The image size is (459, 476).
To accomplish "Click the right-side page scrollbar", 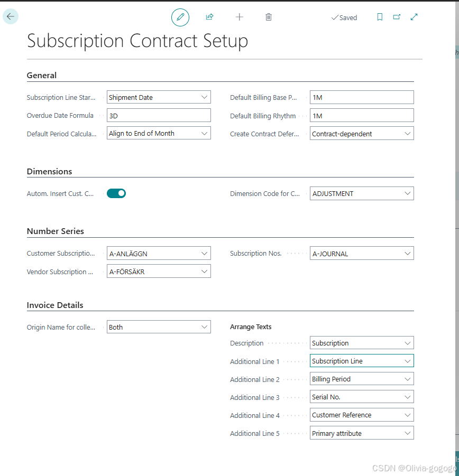I will pos(456,238).
